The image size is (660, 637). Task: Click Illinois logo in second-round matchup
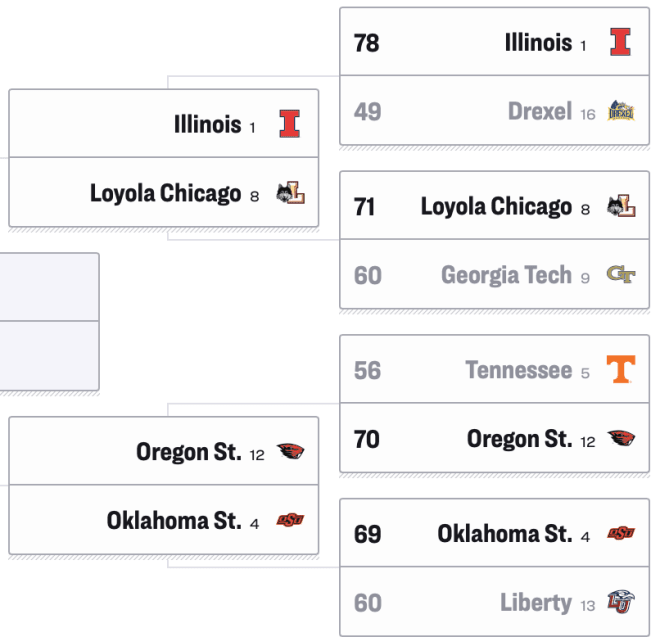pyautogui.click(x=290, y=124)
